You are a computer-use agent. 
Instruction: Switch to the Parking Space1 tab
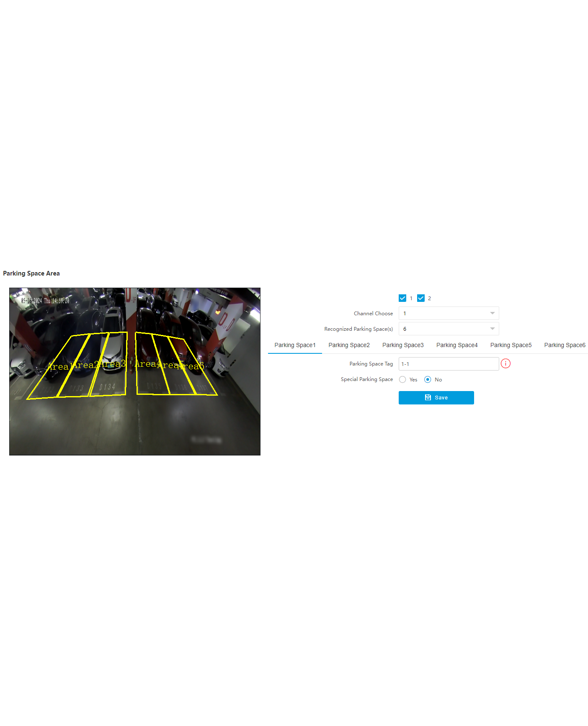coord(295,345)
